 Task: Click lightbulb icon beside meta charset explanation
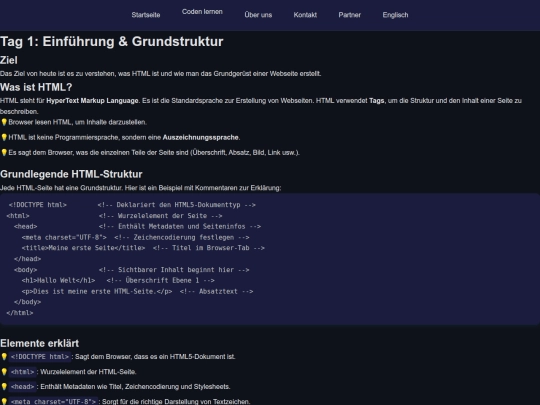(x=4, y=402)
